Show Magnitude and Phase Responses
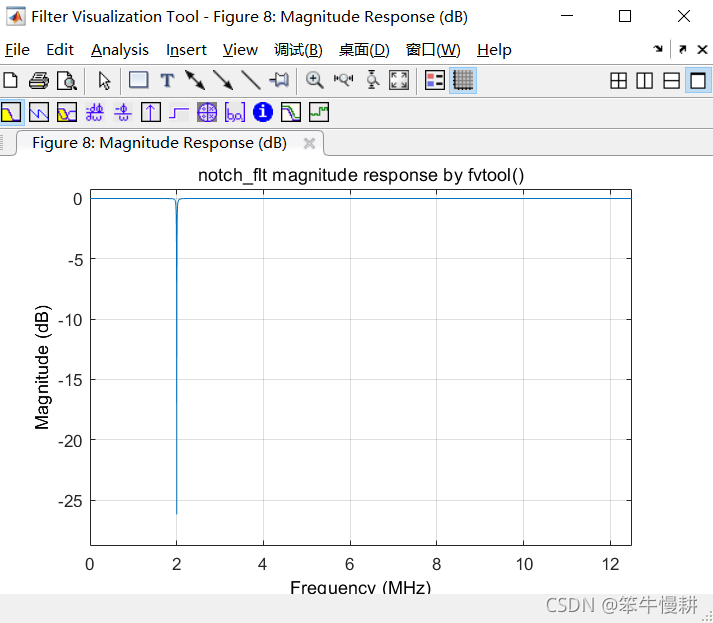Viewport: 713px width, 623px height. (x=67, y=112)
